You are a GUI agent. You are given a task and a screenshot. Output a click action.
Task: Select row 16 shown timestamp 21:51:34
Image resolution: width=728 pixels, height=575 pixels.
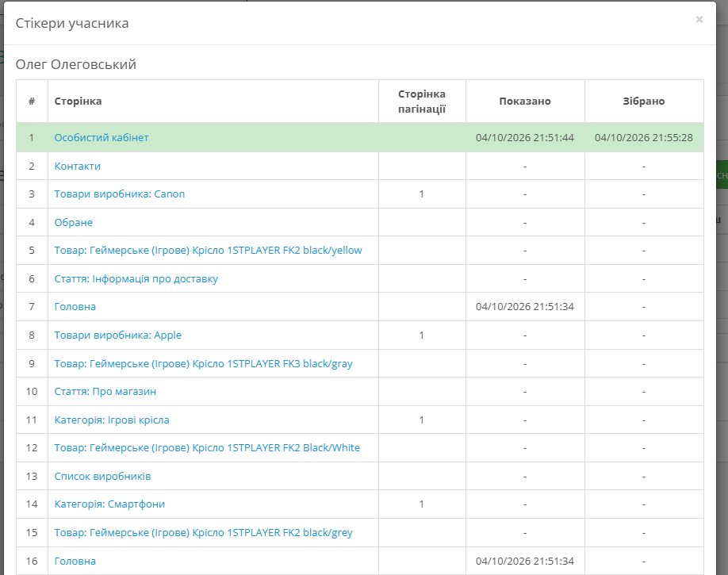525,561
